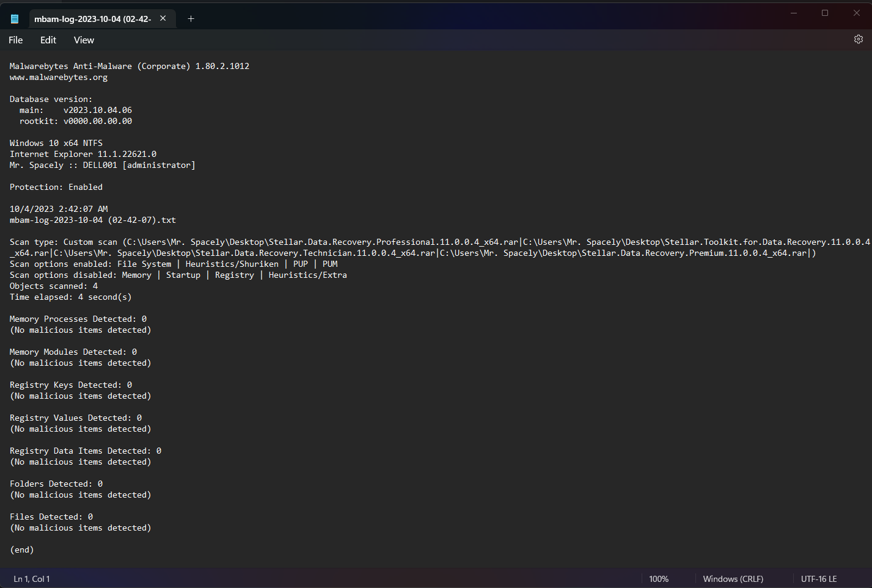872x588 pixels.
Task: Close the mbam-log tab
Action: point(163,18)
